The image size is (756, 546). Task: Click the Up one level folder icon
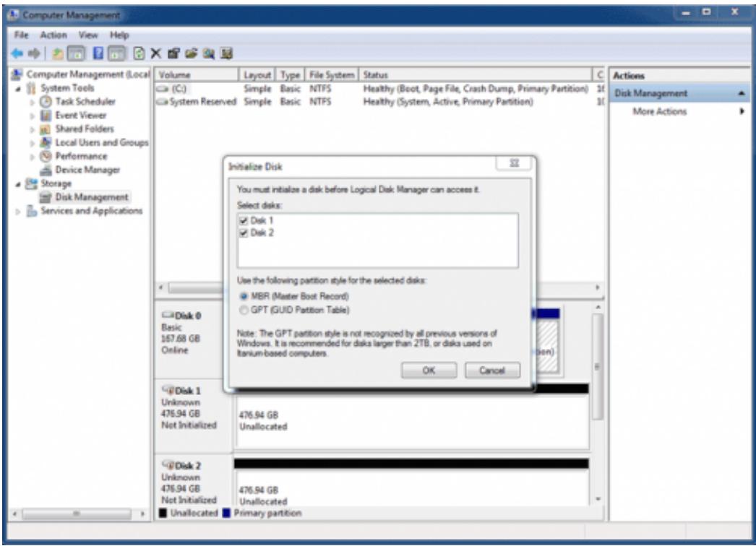pos(58,53)
